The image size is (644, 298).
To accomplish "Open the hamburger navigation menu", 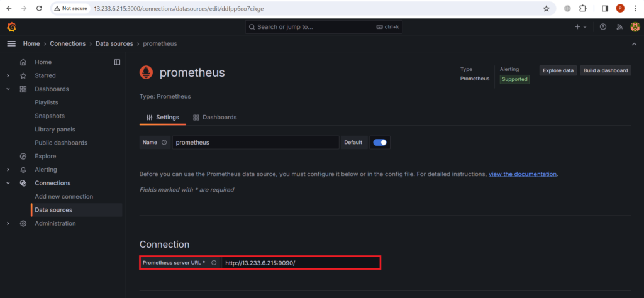I will pyautogui.click(x=11, y=43).
